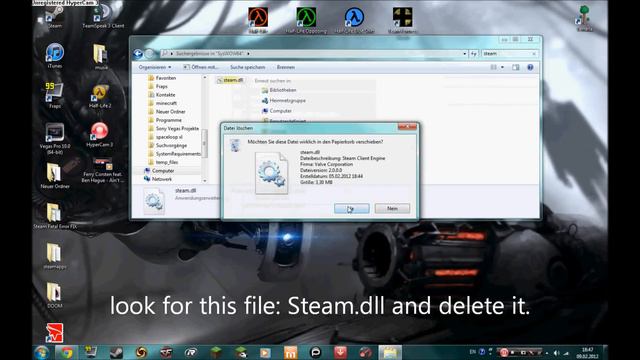Clear the search box with X

tap(534, 53)
